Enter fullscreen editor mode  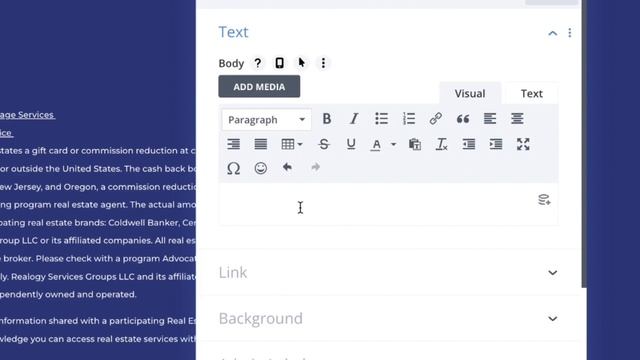click(523, 144)
